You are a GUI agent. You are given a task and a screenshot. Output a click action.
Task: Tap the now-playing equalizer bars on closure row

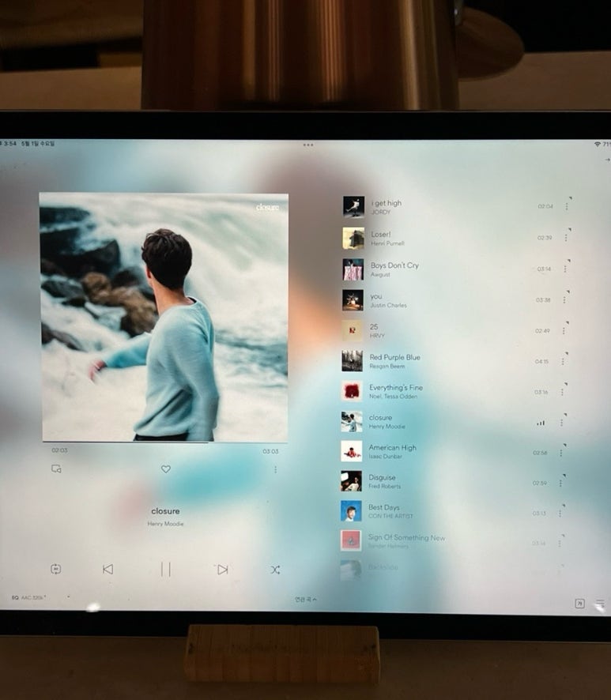pos(541,423)
